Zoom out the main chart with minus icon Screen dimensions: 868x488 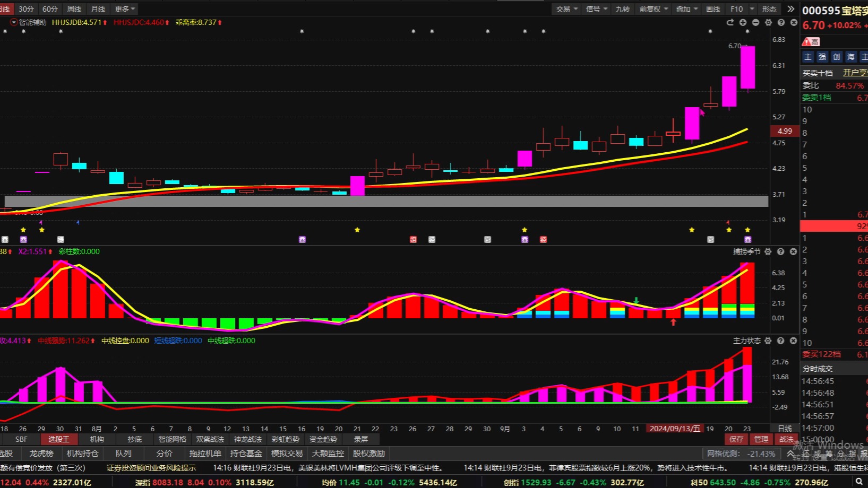(755, 22)
